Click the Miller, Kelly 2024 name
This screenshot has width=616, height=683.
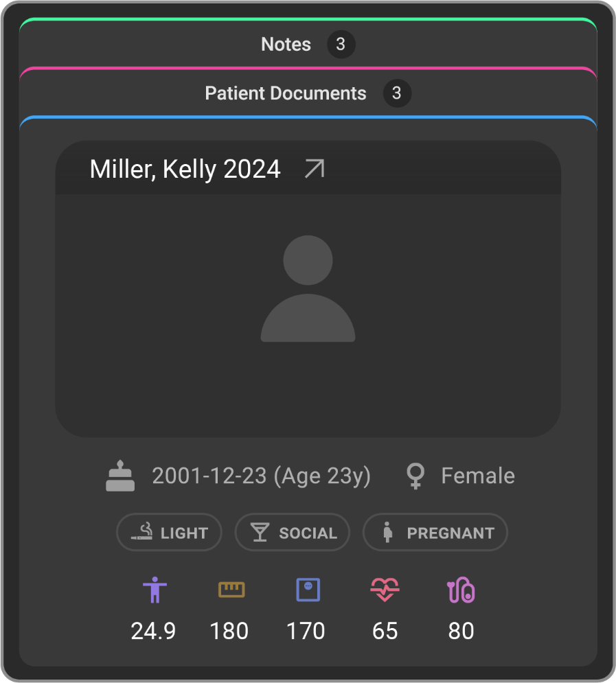(x=185, y=169)
